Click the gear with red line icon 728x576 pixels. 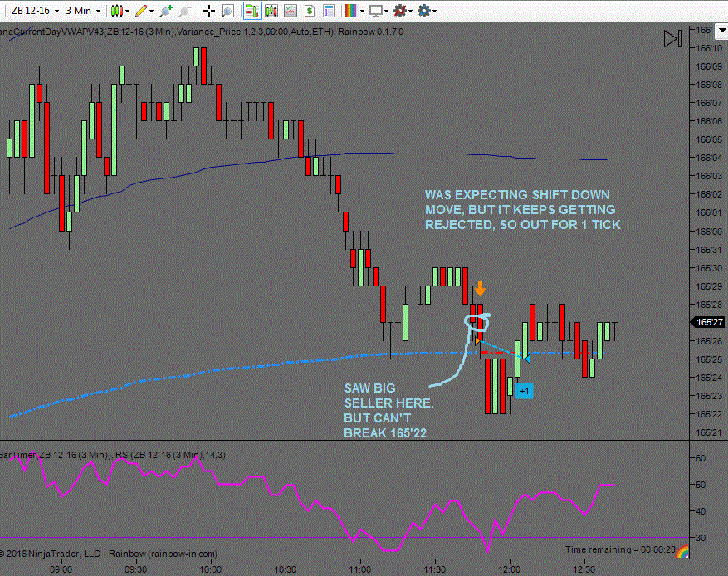(400, 11)
